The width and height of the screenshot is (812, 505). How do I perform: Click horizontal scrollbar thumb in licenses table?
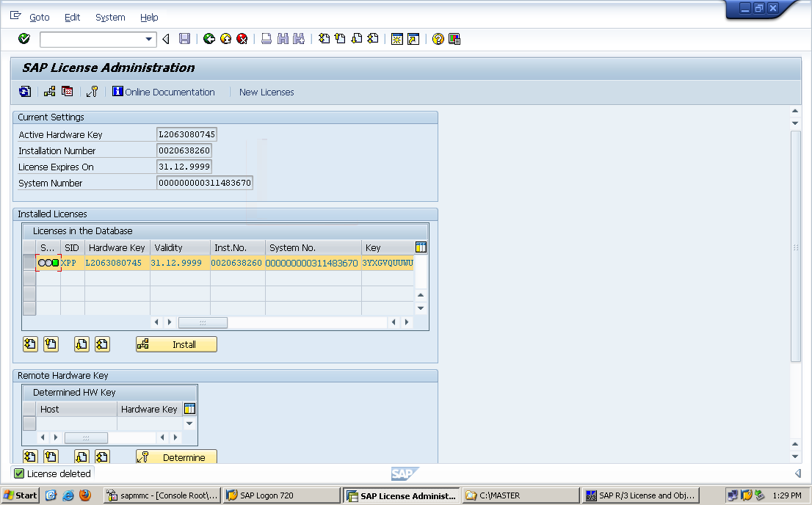[x=203, y=322]
